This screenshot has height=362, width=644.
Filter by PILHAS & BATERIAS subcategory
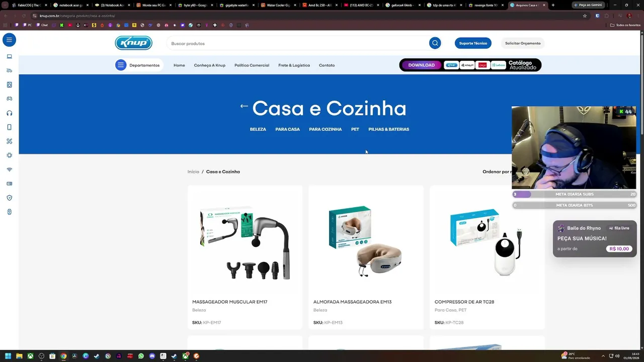389,129
